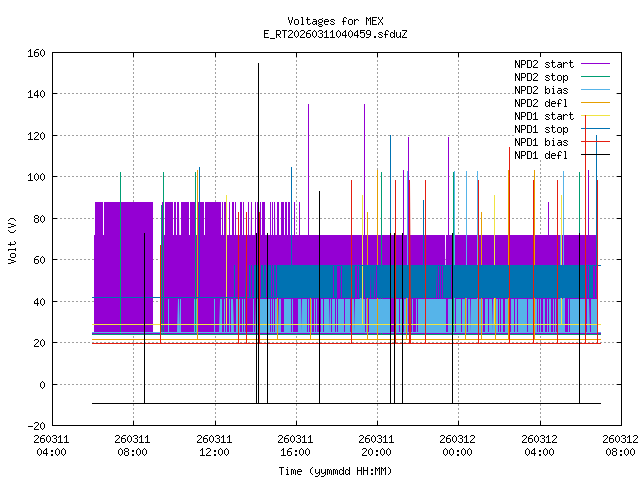
Task: Click the -20 tick on the voltage axis
Action: [34, 426]
